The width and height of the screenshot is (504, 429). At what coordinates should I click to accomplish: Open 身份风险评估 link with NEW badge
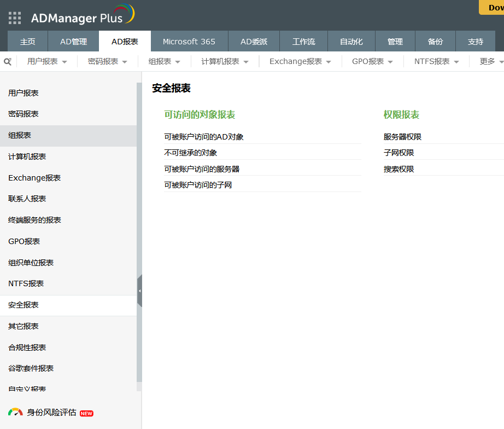click(51, 413)
